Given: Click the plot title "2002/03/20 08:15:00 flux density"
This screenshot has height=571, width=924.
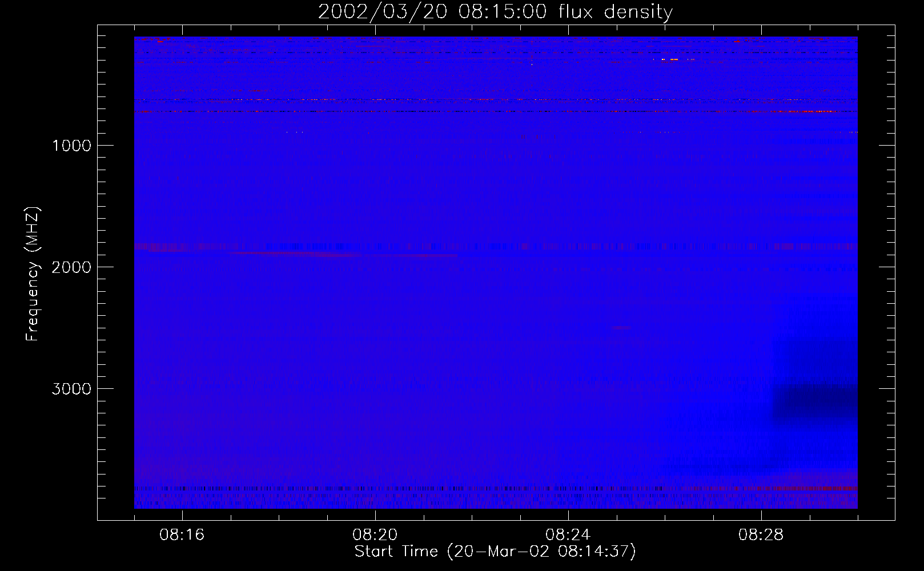Looking at the screenshot, I should (495, 12).
